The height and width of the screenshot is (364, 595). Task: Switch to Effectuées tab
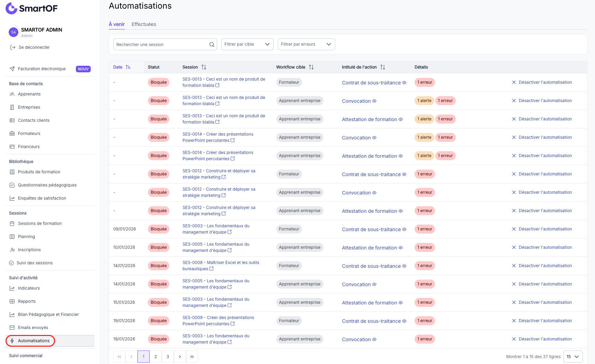(x=144, y=24)
